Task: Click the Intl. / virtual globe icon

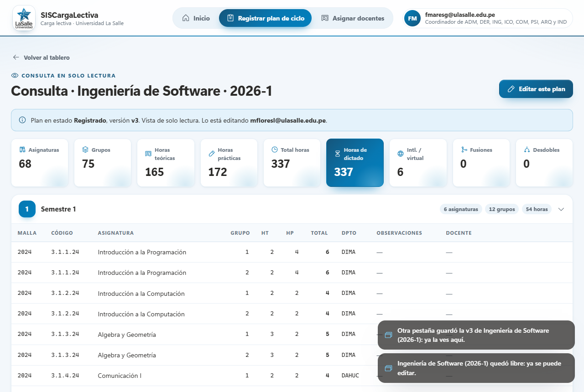Action: click(x=401, y=154)
